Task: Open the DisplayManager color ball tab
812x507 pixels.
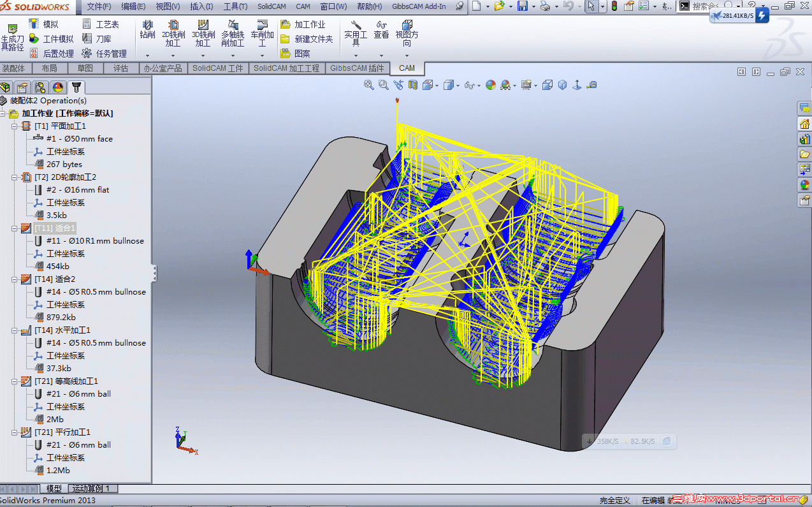Action: (x=58, y=87)
